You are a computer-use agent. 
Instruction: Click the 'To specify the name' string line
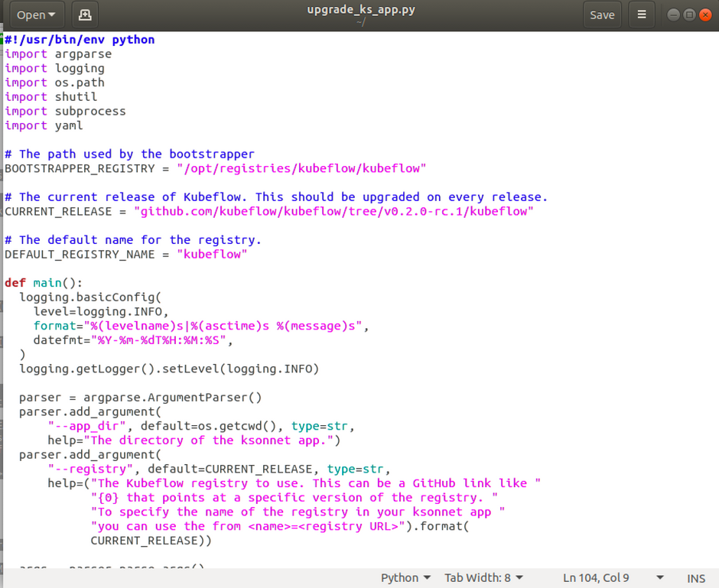[298, 512]
